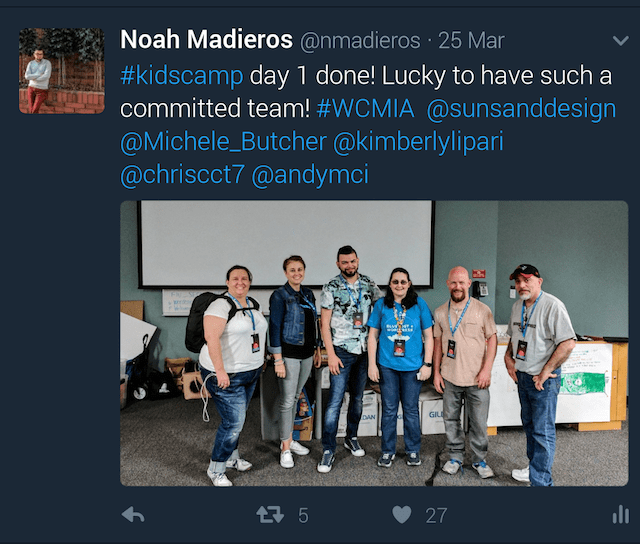The height and width of the screenshot is (544, 640).
Task: Open the 25 Mar timestamp
Action: 471,40
